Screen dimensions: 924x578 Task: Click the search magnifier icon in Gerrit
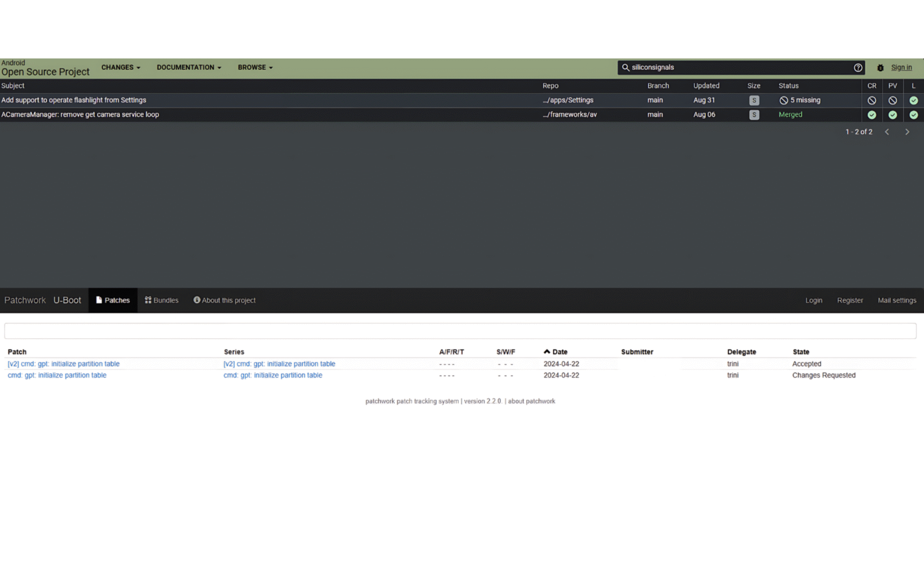[x=625, y=67]
